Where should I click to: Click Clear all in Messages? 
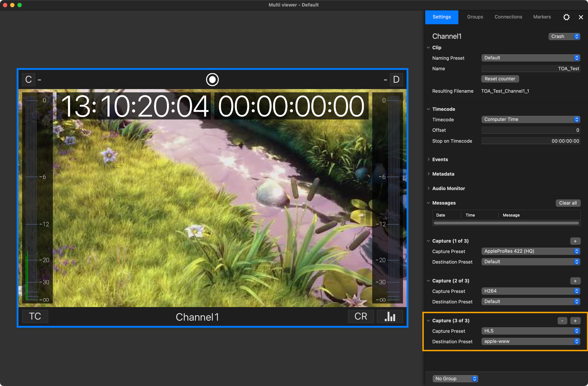tap(568, 203)
